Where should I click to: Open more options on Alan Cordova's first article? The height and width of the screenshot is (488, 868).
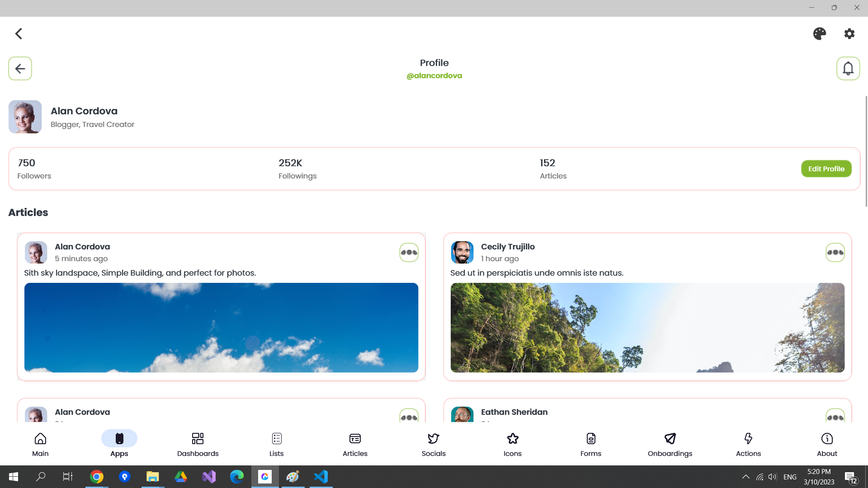point(409,253)
